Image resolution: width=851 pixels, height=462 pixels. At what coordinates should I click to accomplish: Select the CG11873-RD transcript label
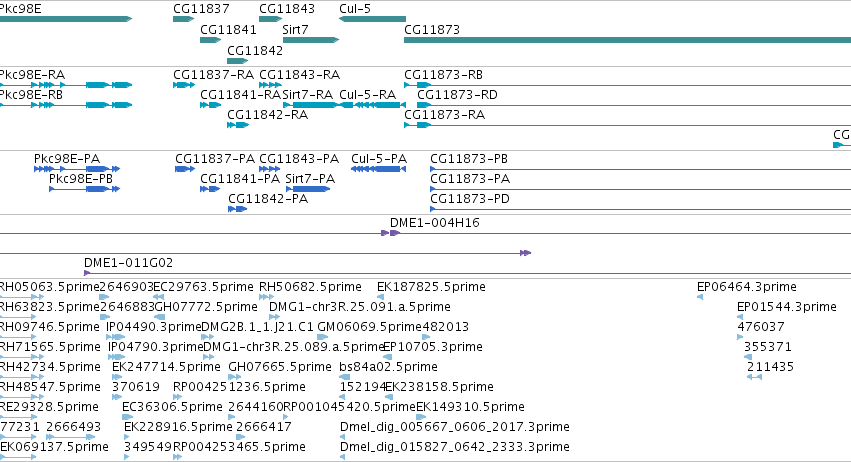pos(457,94)
